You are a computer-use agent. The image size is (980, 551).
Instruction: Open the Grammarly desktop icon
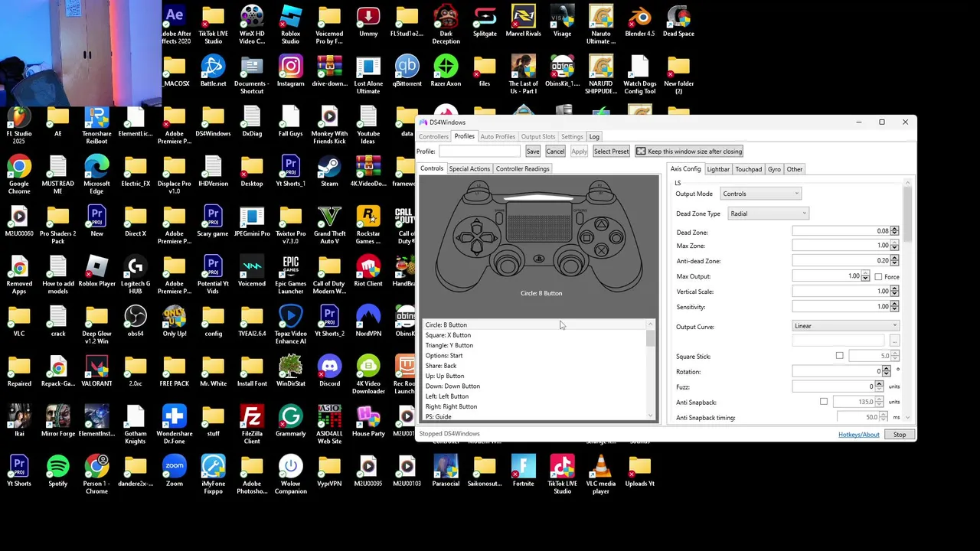point(290,422)
